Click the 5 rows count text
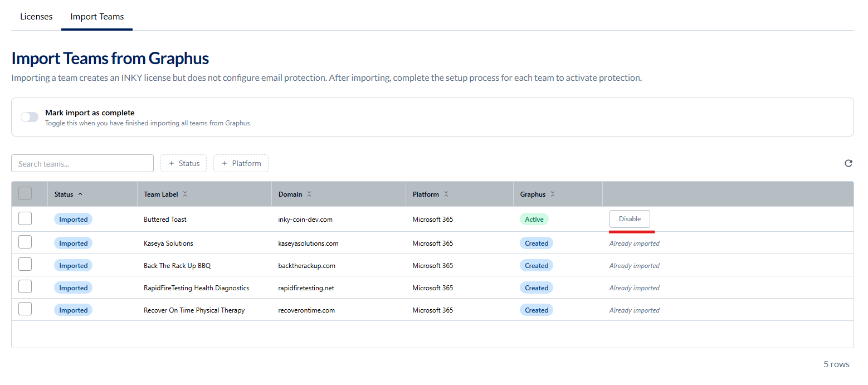 click(x=836, y=364)
